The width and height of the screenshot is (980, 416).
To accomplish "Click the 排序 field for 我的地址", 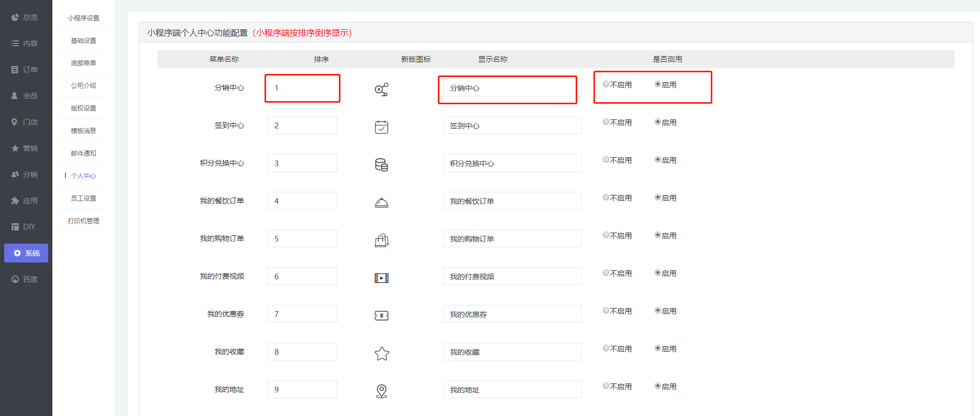I will coord(302,389).
